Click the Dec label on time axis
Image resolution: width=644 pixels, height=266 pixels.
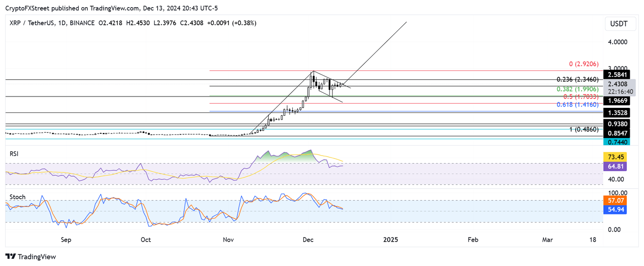tap(308, 240)
